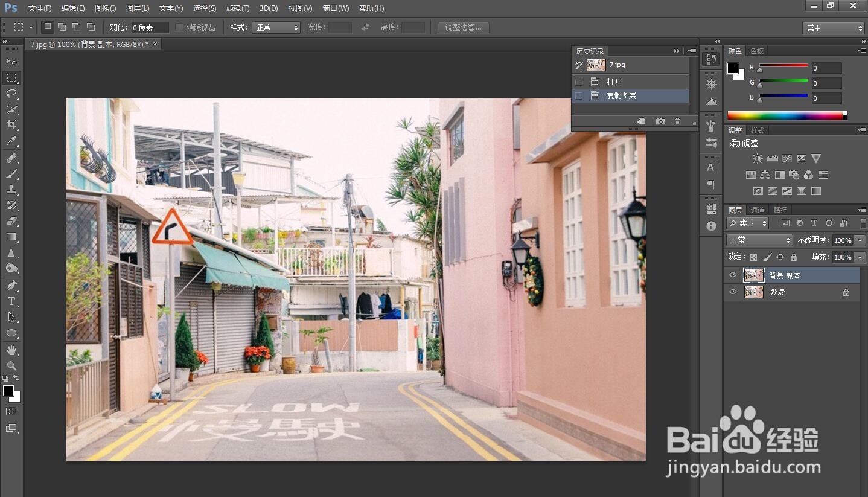
Task: Open the Character panel icon
Action: [x=711, y=167]
